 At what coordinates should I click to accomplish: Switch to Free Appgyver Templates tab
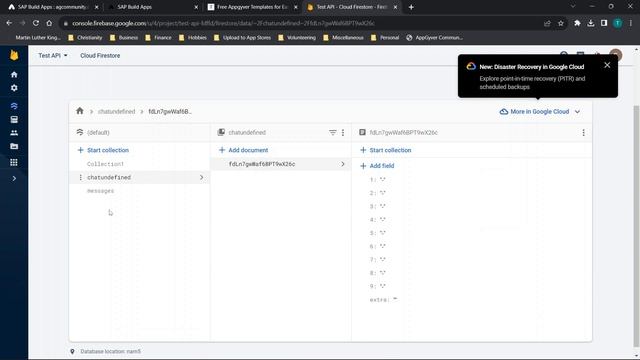click(251, 7)
